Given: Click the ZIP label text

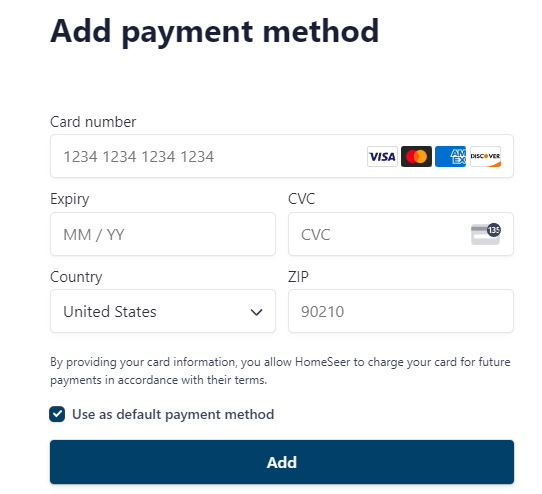Looking at the screenshot, I should [298, 277].
